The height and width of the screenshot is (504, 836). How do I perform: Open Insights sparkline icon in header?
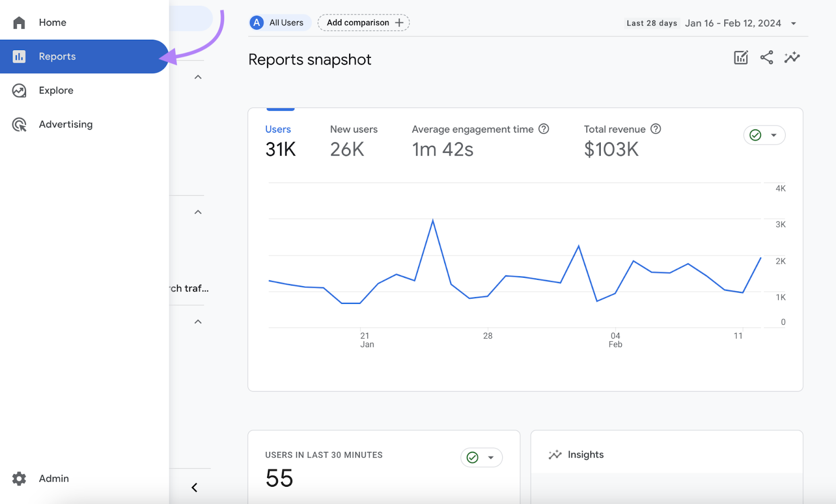792,57
